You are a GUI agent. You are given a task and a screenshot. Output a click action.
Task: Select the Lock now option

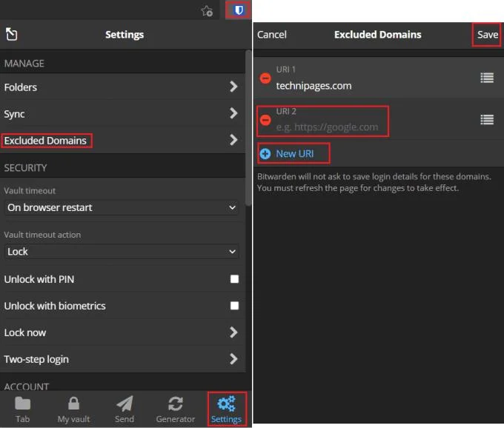(x=122, y=332)
